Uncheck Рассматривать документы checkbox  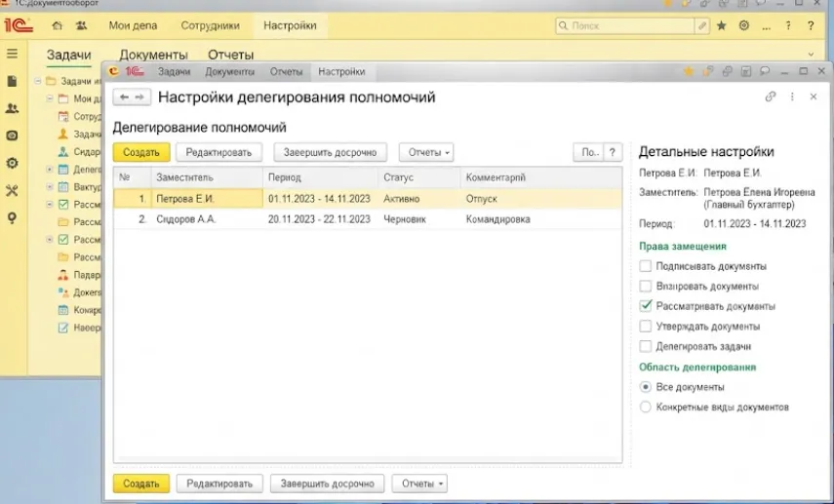click(x=645, y=306)
